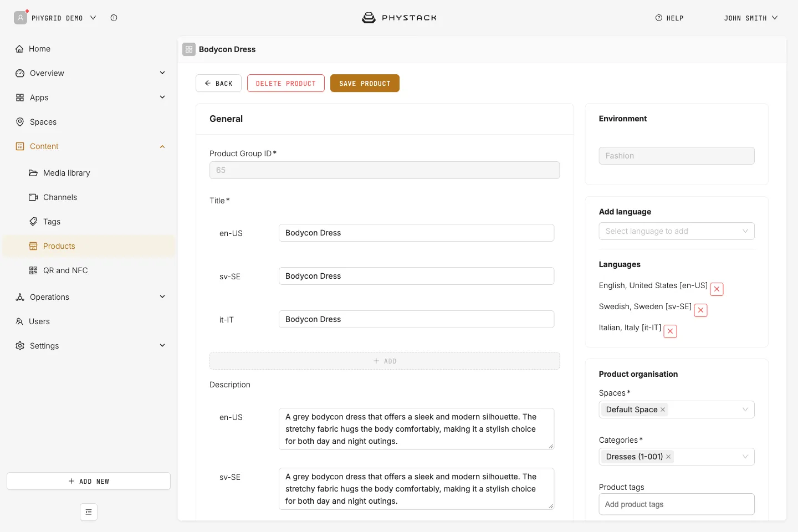
Task: Open the John Smith user menu
Action: (x=751, y=18)
